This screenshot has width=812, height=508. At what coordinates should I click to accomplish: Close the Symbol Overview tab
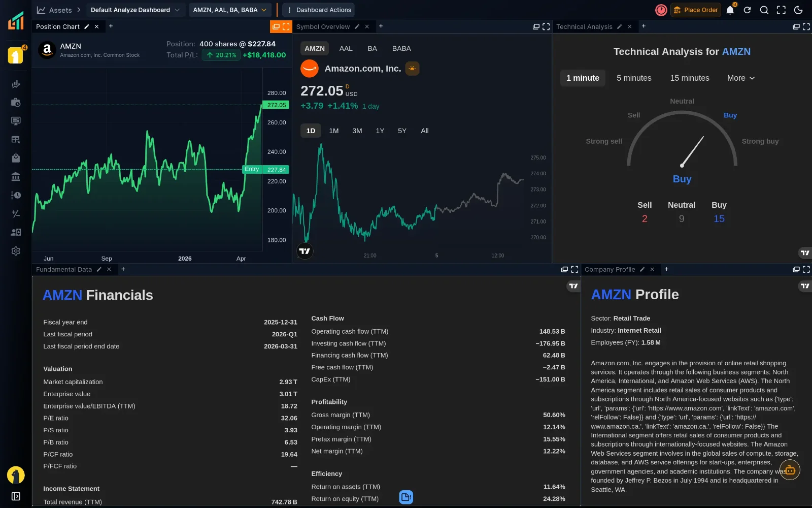[367, 26]
